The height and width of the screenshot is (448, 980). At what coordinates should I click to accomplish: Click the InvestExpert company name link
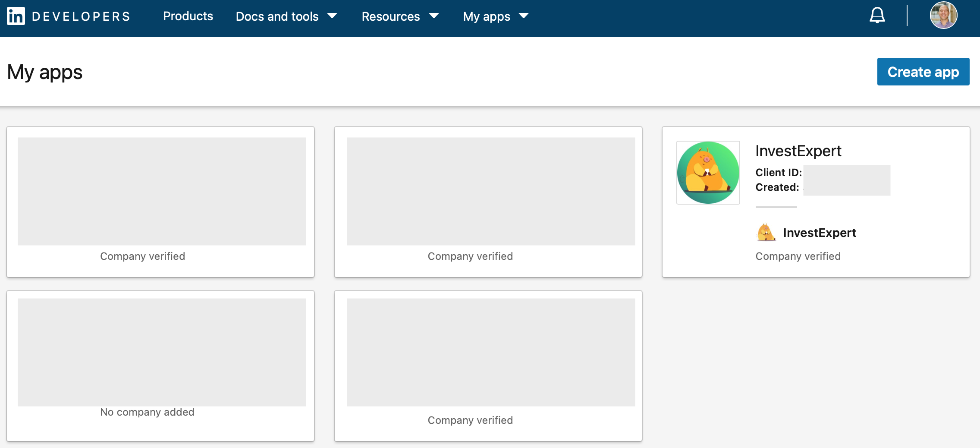pyautogui.click(x=820, y=233)
